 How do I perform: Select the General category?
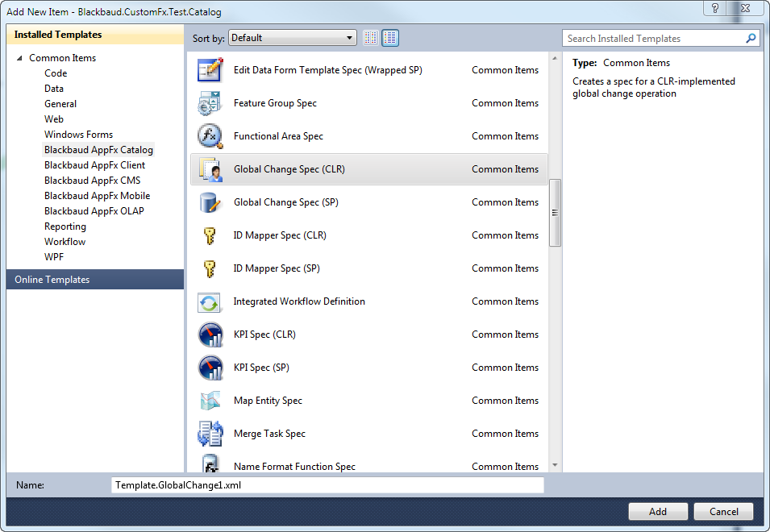tap(60, 103)
